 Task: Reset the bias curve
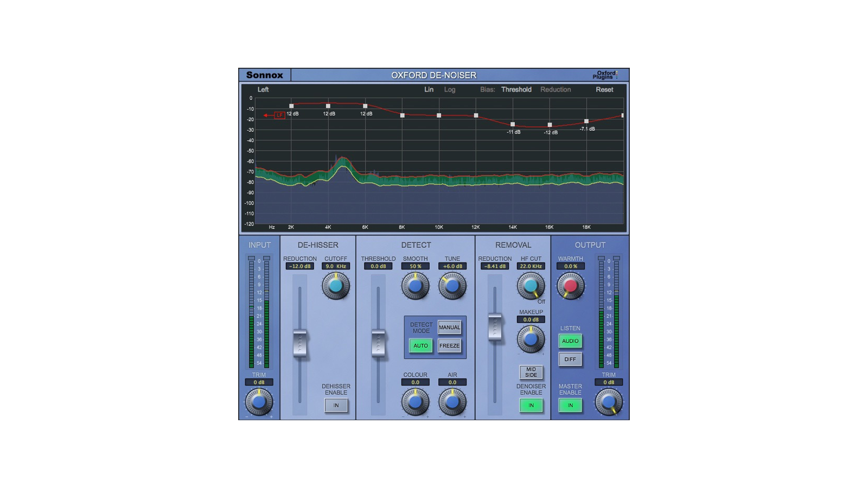(x=604, y=89)
